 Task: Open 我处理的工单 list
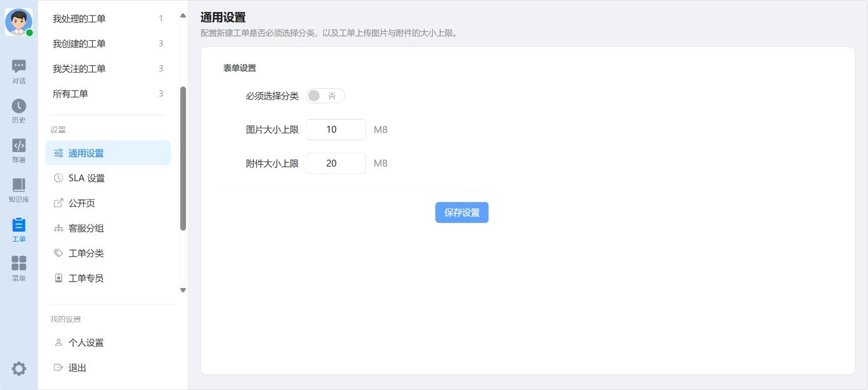pos(108,19)
